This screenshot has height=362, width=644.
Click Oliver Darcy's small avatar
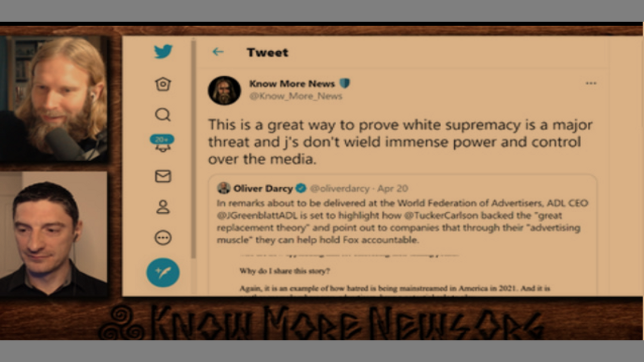(224, 188)
